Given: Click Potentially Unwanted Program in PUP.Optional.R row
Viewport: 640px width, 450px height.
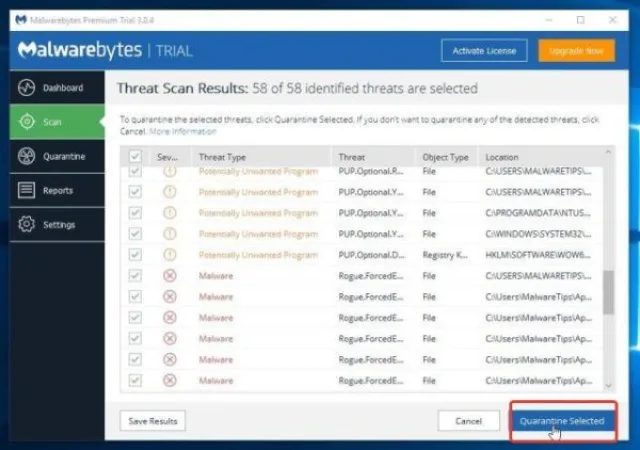Looking at the screenshot, I should [x=258, y=171].
